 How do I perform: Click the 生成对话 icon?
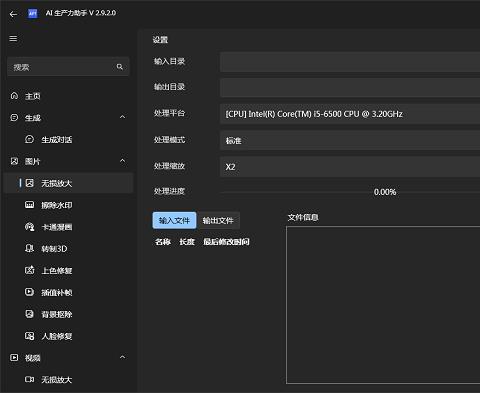click(29, 139)
